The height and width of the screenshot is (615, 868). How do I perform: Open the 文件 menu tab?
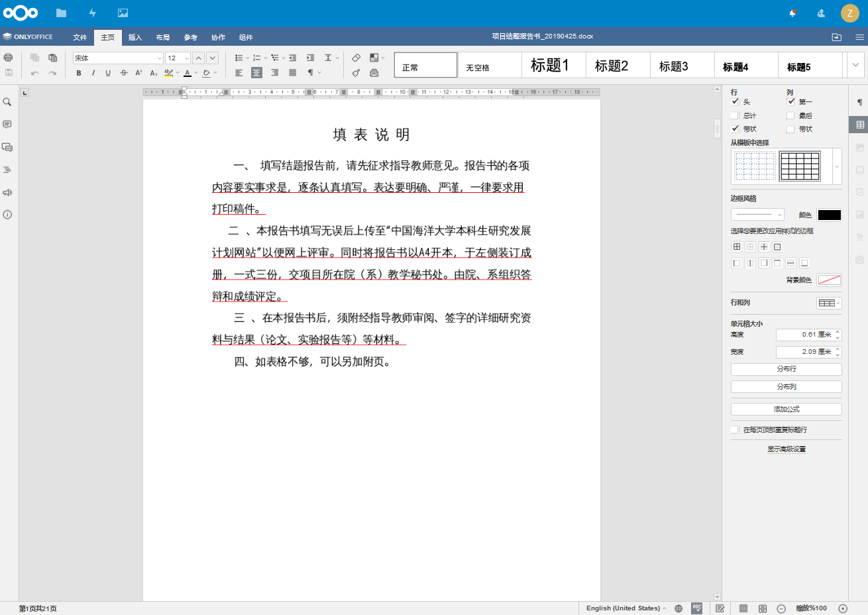pos(80,38)
